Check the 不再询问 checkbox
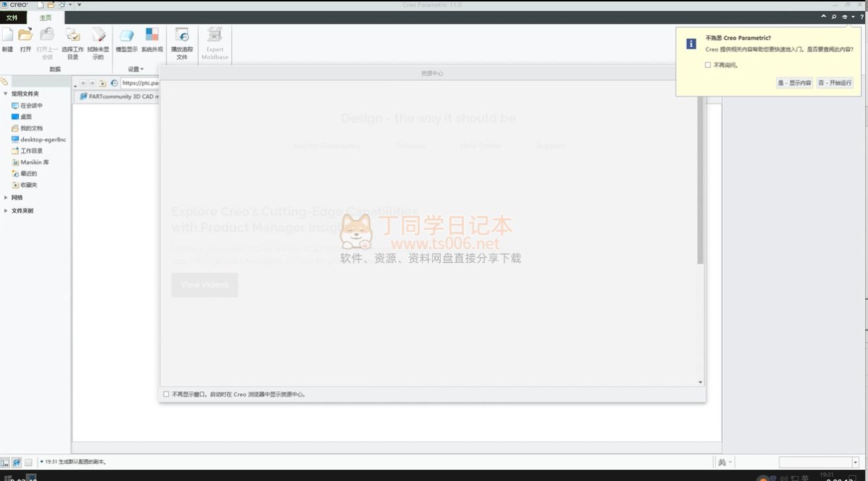The image size is (868, 481). coord(707,65)
